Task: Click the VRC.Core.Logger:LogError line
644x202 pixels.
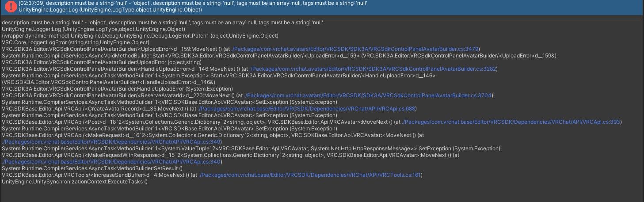Action: (76, 42)
